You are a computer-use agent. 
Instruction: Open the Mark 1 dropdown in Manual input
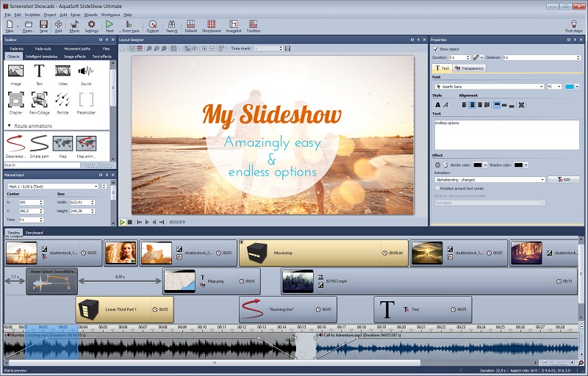click(96, 187)
